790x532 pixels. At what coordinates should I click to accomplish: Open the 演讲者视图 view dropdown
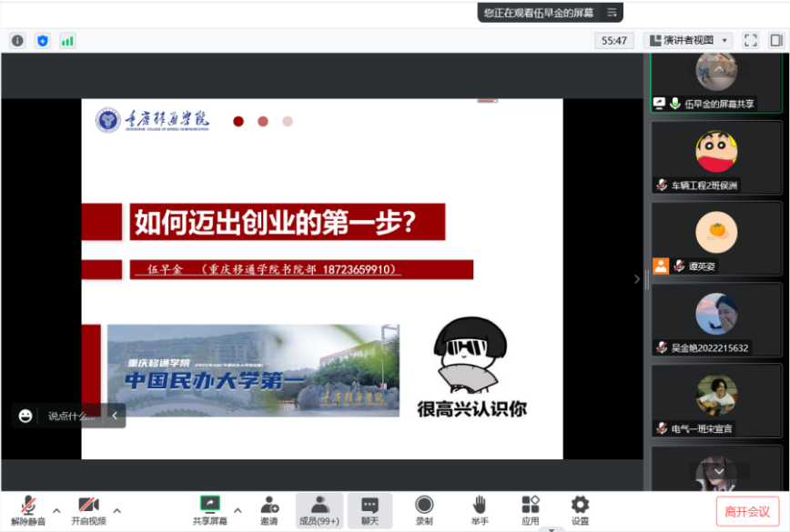point(687,40)
